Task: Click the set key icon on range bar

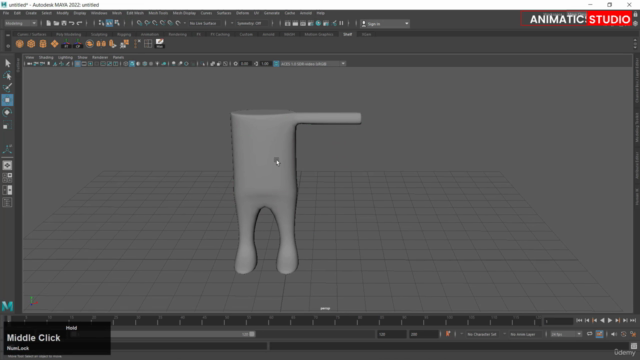Action: 448,334
